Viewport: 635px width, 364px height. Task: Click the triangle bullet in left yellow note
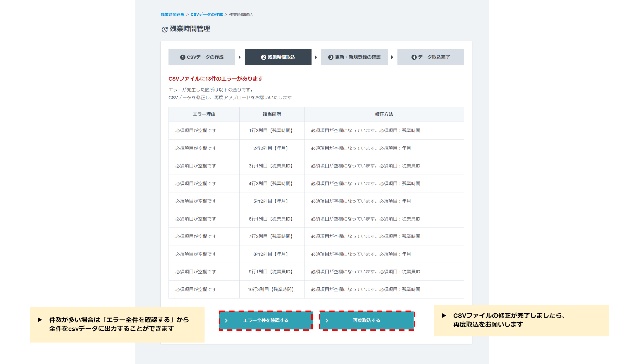click(40, 320)
